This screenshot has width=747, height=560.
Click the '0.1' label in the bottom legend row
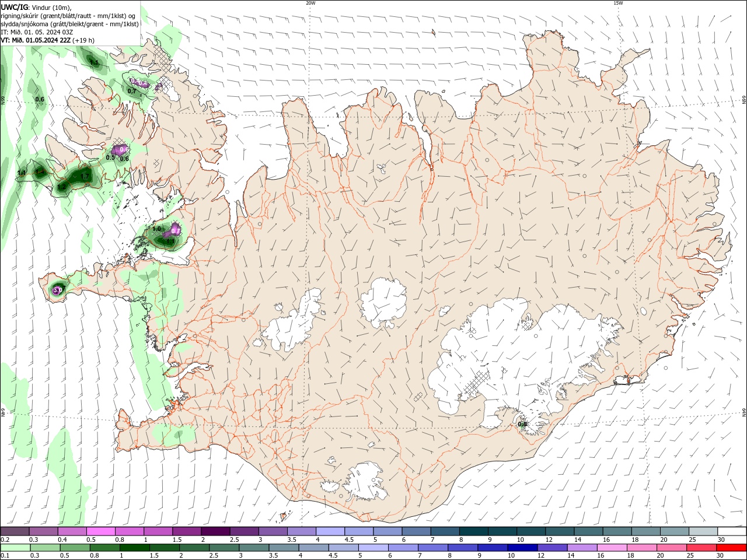coord(5,556)
